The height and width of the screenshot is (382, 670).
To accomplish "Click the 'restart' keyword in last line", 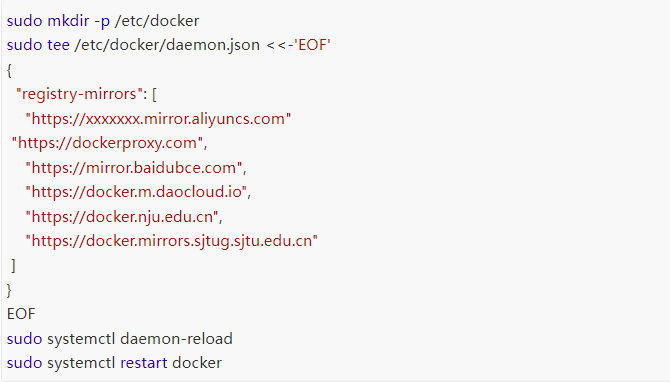I will pyautogui.click(x=144, y=363).
